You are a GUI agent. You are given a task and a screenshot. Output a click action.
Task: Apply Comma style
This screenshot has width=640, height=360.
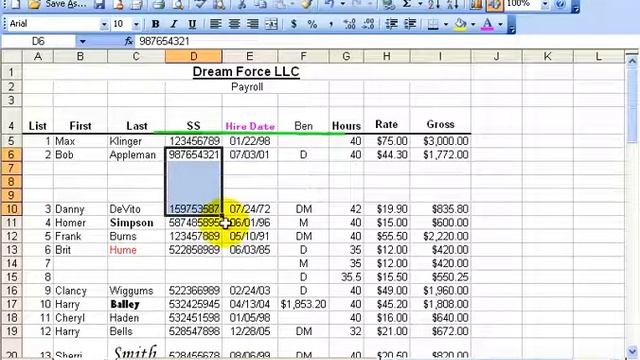[331, 24]
